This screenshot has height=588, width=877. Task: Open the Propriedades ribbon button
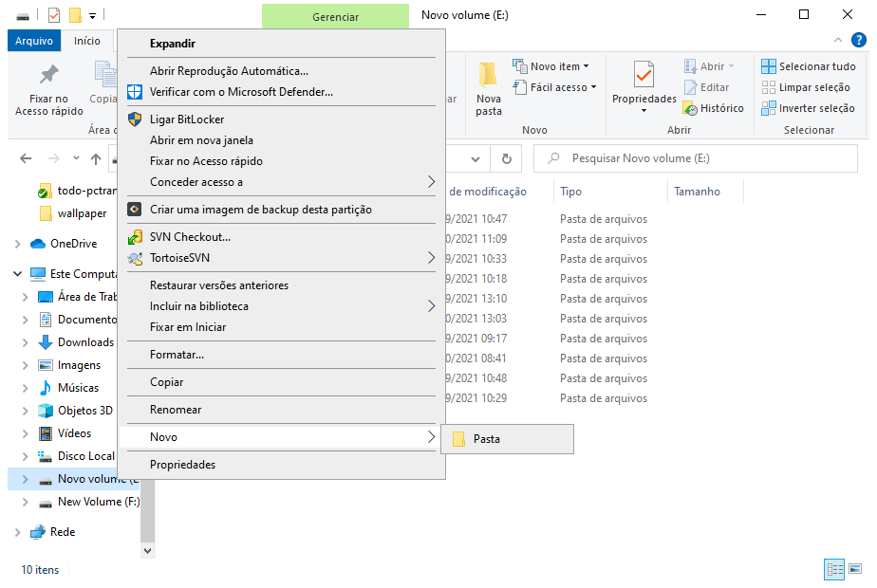644,85
